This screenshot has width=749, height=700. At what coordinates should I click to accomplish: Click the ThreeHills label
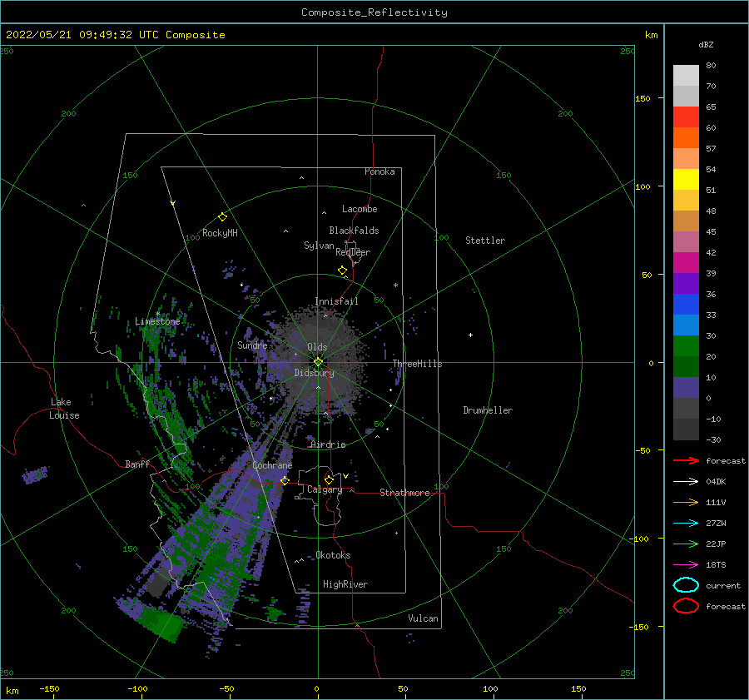click(417, 364)
